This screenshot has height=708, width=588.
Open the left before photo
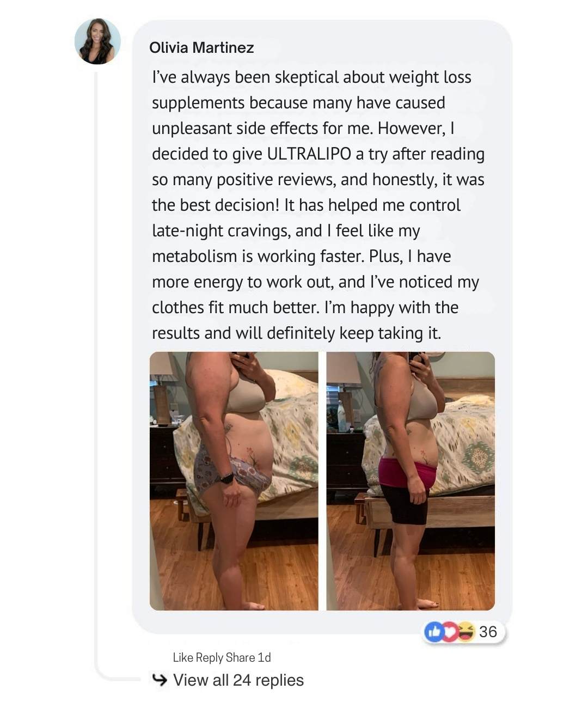(x=234, y=481)
